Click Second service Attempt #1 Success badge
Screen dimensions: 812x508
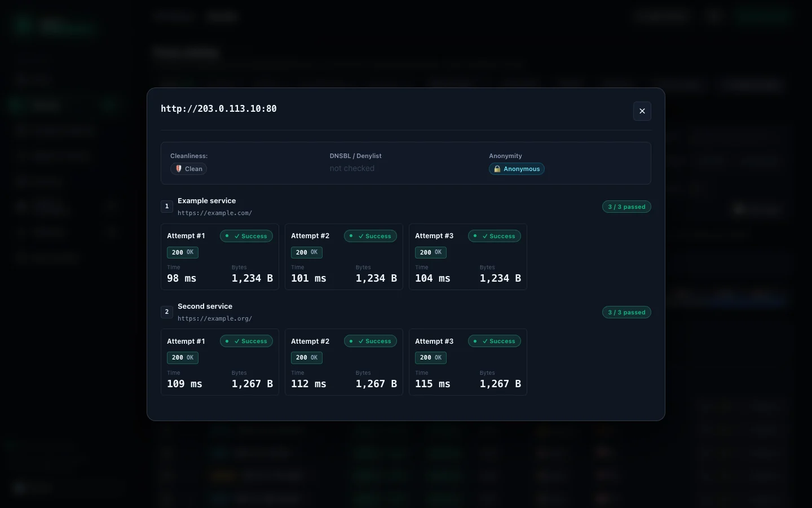(246, 341)
